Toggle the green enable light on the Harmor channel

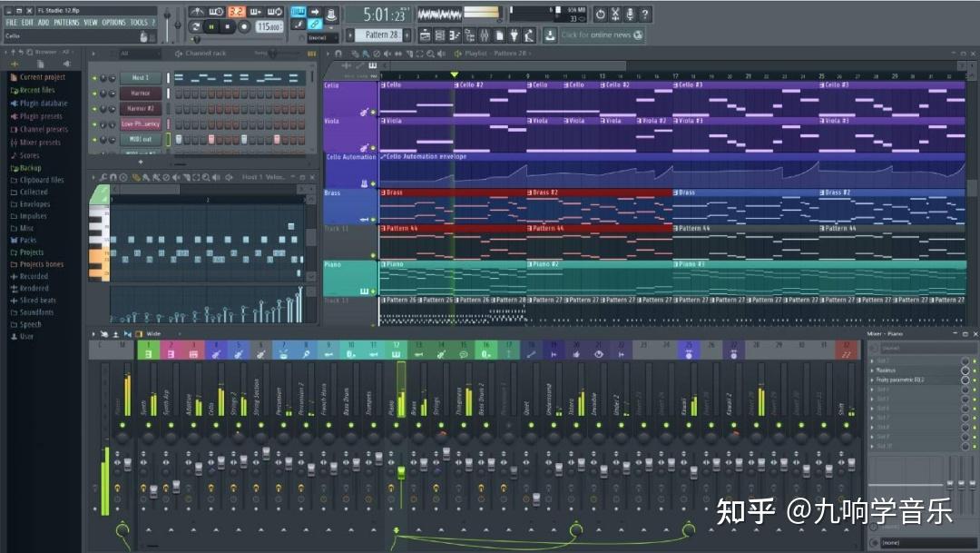94,94
